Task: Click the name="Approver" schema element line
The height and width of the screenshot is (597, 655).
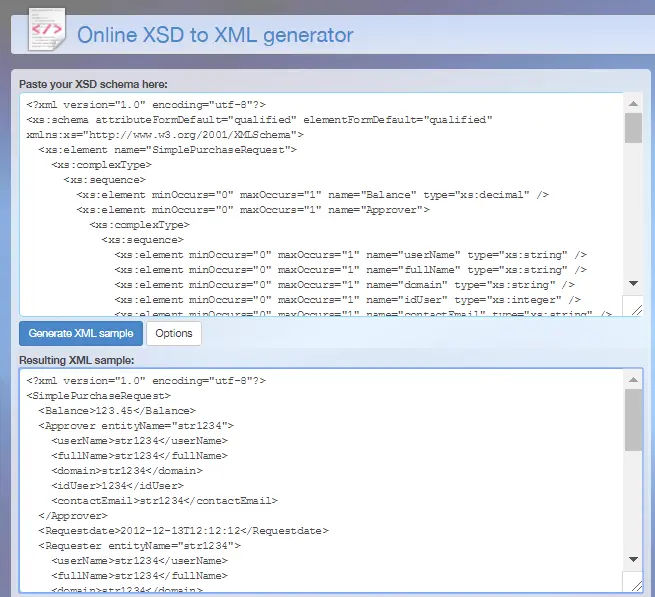Action: [x=253, y=210]
